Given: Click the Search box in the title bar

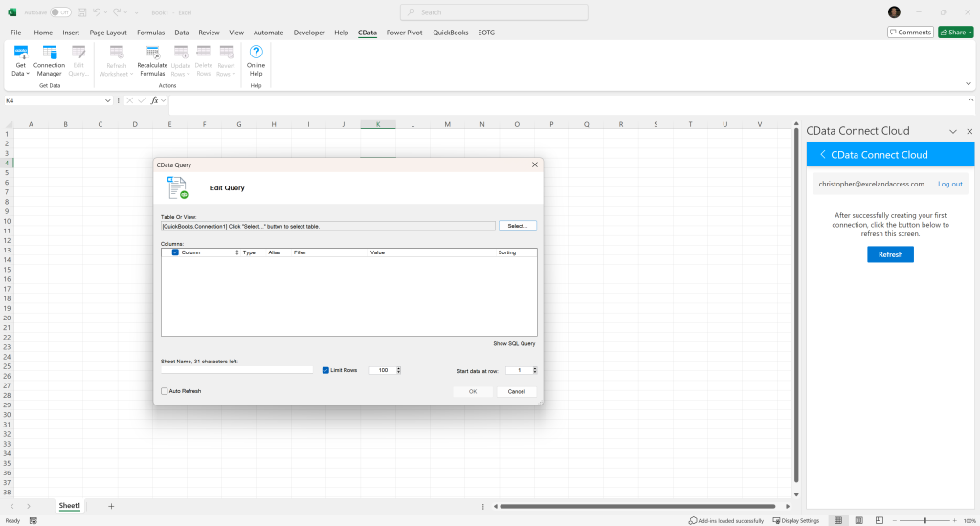Looking at the screenshot, I should (494, 12).
